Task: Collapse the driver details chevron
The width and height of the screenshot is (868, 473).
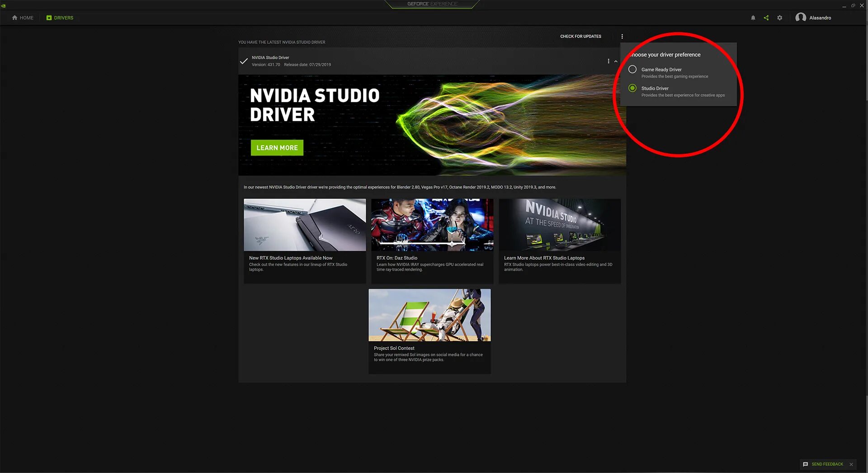Action: [616, 61]
